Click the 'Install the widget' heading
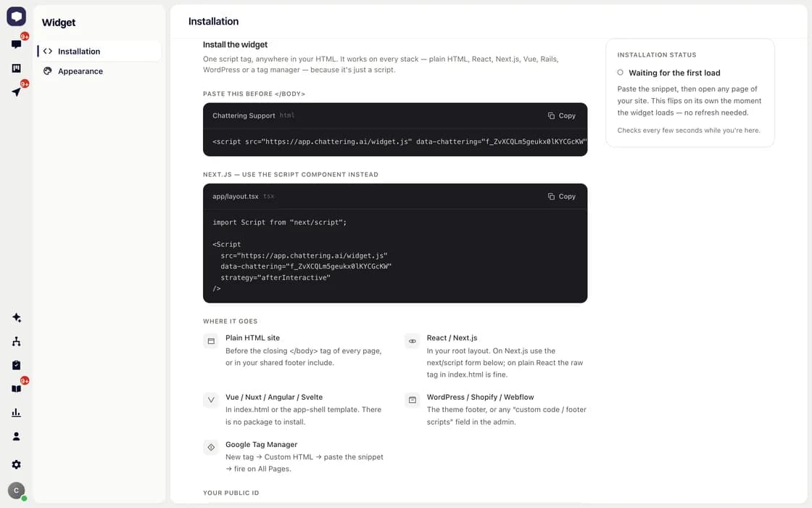 point(235,44)
